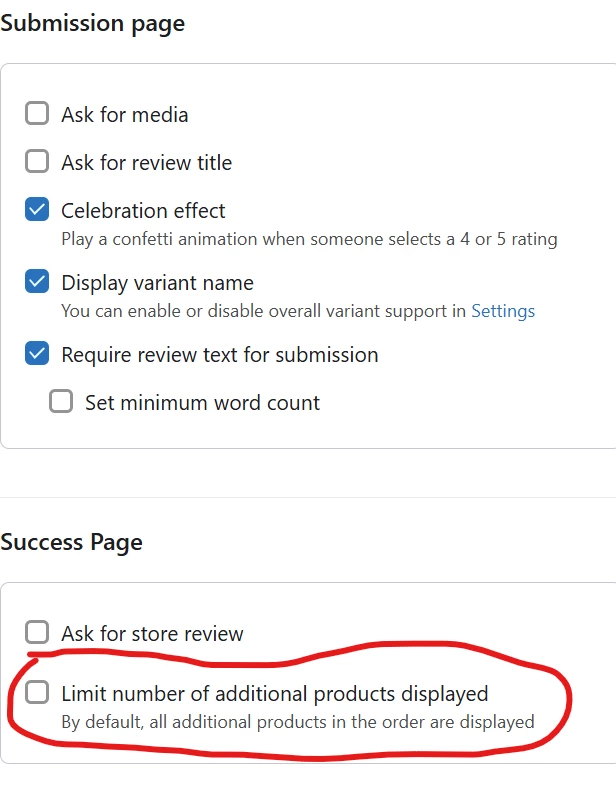This screenshot has height=786, width=616.
Task: Uncheck Require review text for submission
Action: [x=37, y=354]
